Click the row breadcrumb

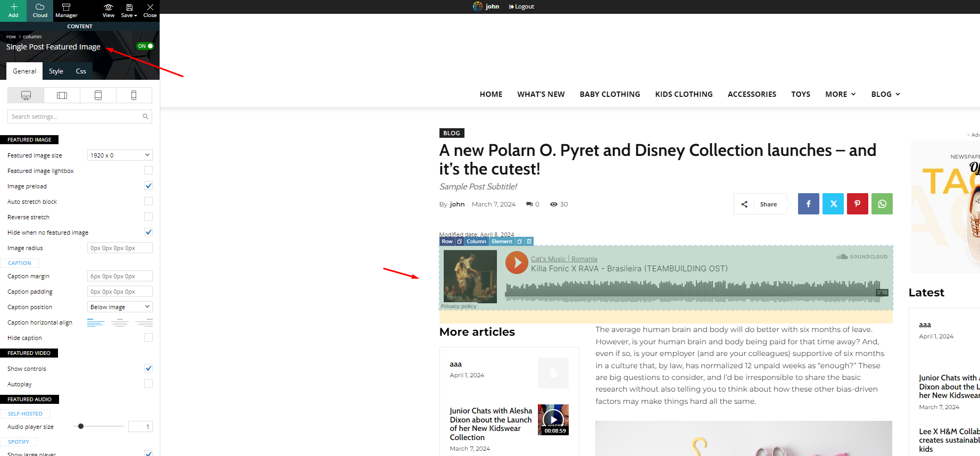pyautogui.click(x=11, y=37)
